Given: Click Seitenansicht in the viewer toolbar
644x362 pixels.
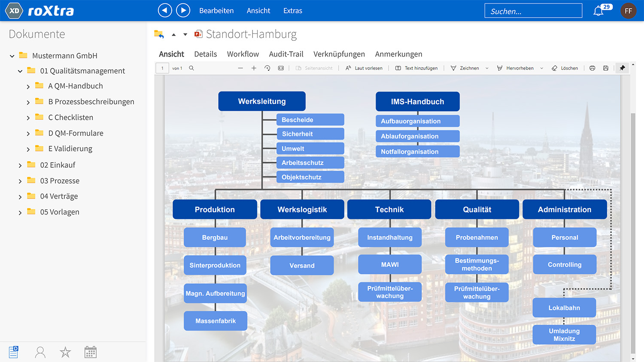Looking at the screenshot, I should tap(314, 68).
